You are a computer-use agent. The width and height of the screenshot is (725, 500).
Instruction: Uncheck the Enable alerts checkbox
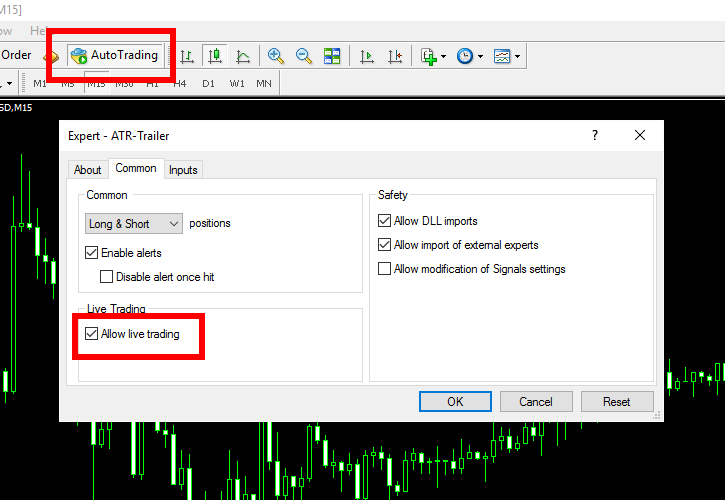pos(92,254)
